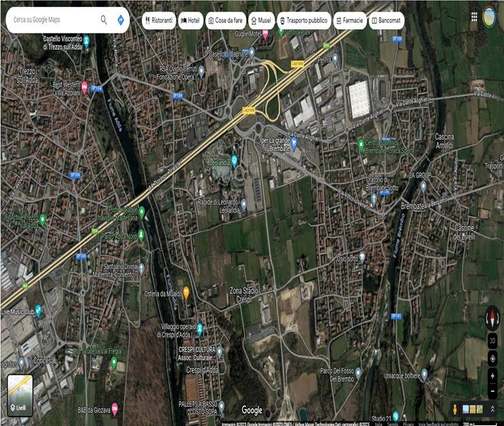504x426 pixels.
Task: Select the Bancomat category chip
Action: (386, 20)
